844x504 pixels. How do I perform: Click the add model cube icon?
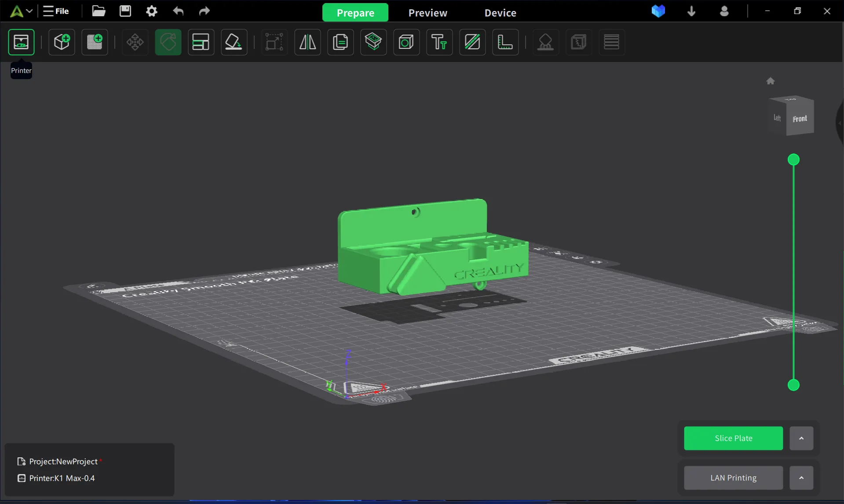tap(62, 42)
